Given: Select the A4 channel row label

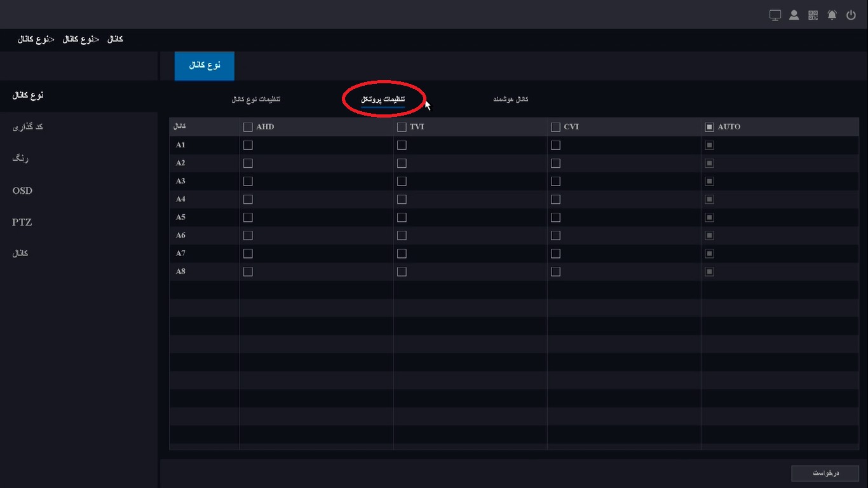Looking at the screenshot, I should click(180, 200).
